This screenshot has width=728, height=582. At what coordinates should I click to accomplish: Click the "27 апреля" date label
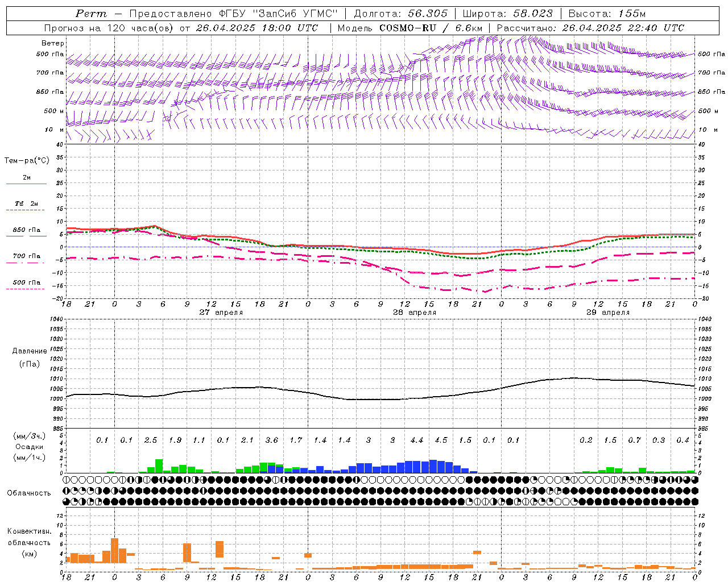[221, 313]
